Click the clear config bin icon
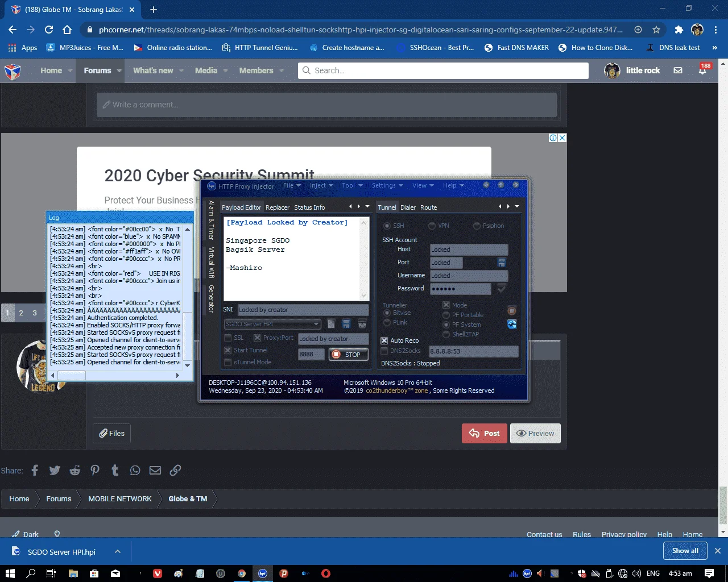The image size is (728, 582). tap(362, 324)
